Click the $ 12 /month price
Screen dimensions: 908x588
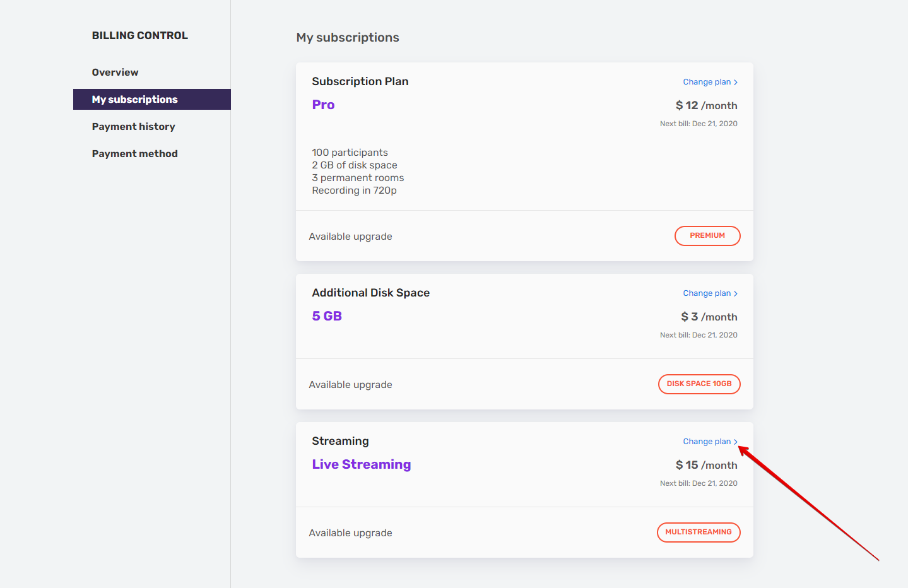[706, 105]
